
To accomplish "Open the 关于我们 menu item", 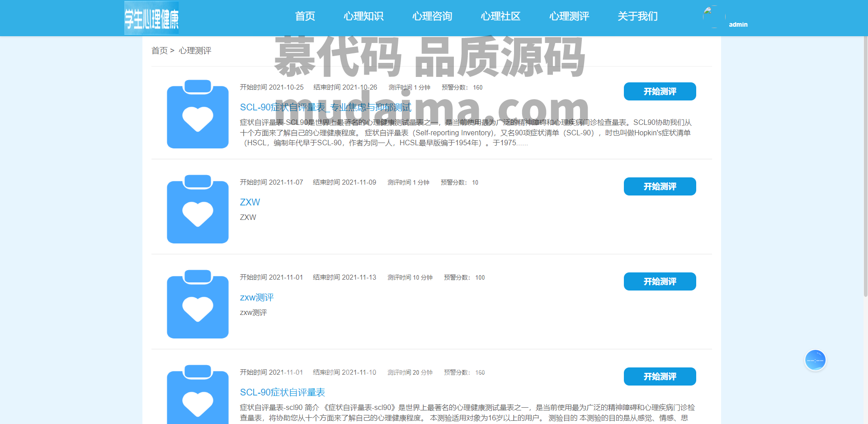I will (x=637, y=16).
